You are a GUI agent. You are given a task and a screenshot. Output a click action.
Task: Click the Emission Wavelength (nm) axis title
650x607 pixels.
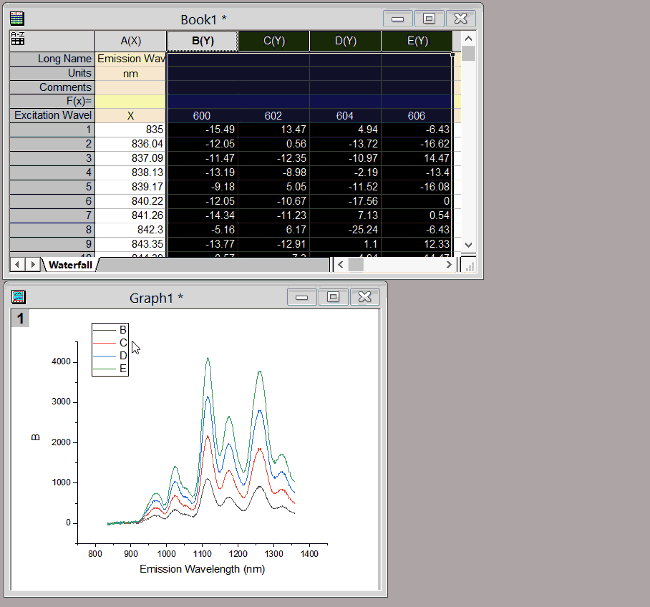pos(202,569)
